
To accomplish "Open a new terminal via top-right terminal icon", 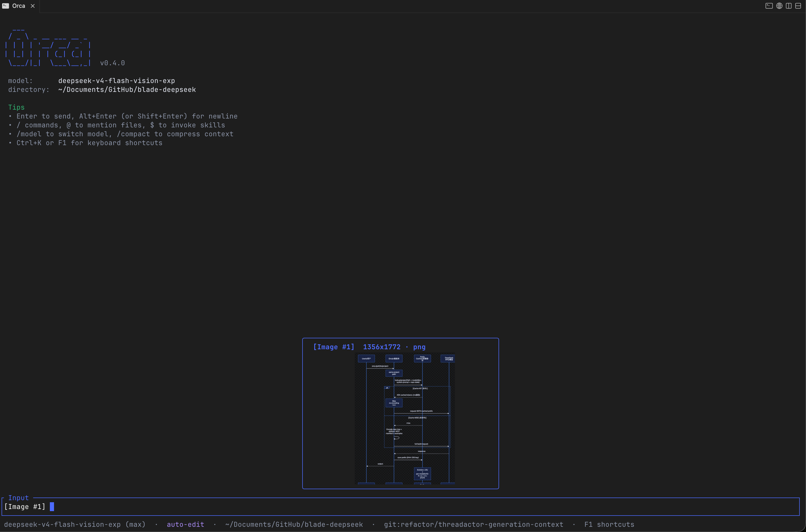I will click(769, 6).
